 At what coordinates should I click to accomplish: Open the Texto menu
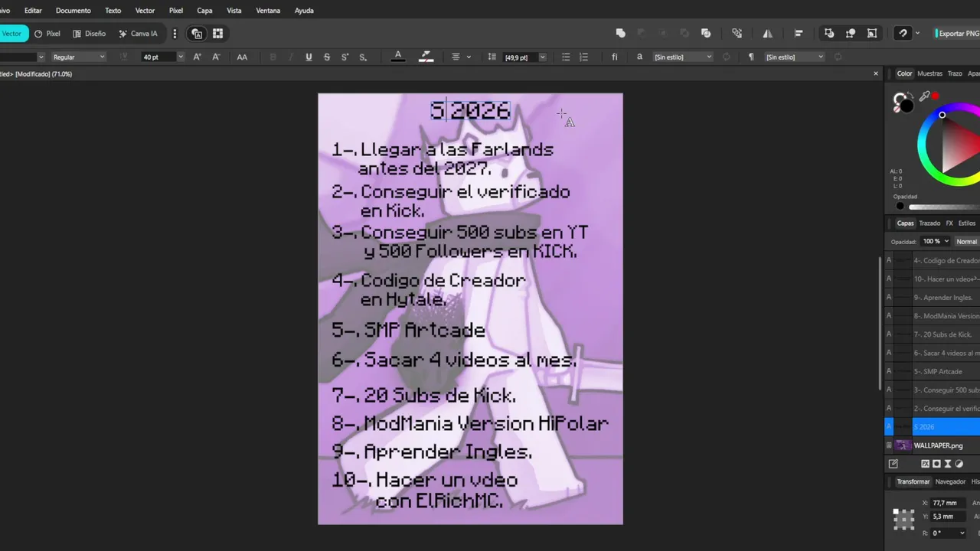tap(113, 11)
